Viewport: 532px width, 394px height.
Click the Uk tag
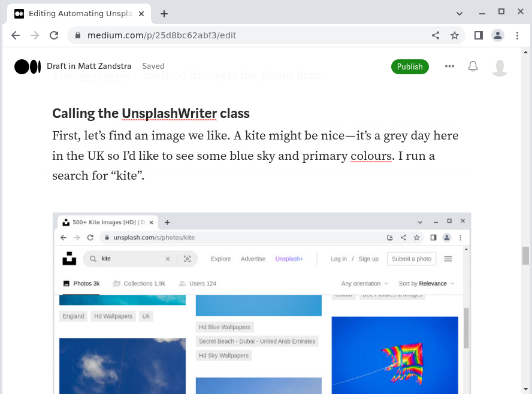(x=146, y=316)
